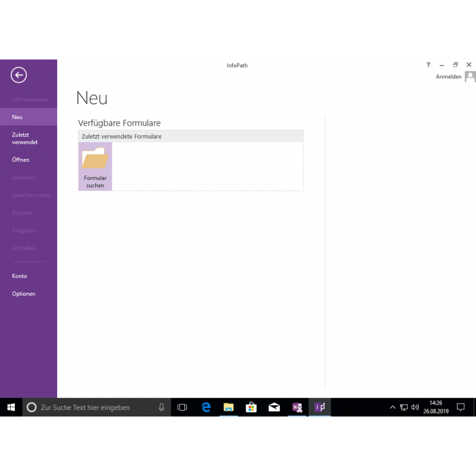Viewport: 476px width, 476px height.
Task: Open Microsoft Store from the taskbar
Action: [251, 408]
